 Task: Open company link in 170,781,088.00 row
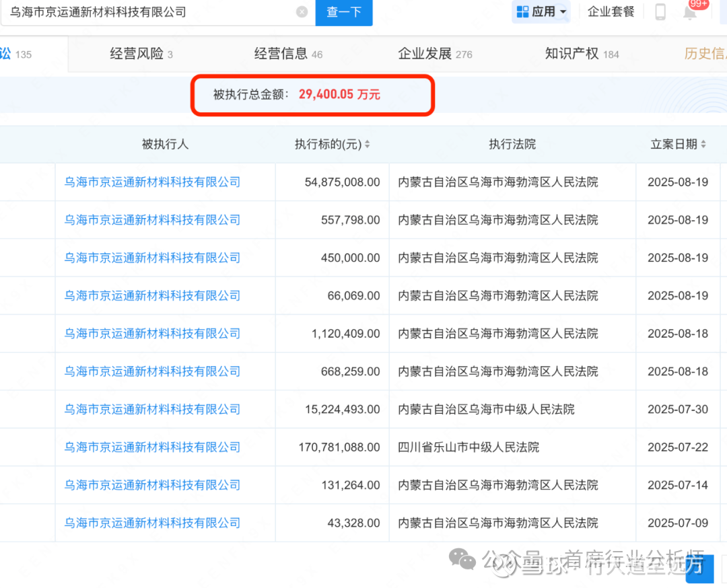click(x=152, y=447)
